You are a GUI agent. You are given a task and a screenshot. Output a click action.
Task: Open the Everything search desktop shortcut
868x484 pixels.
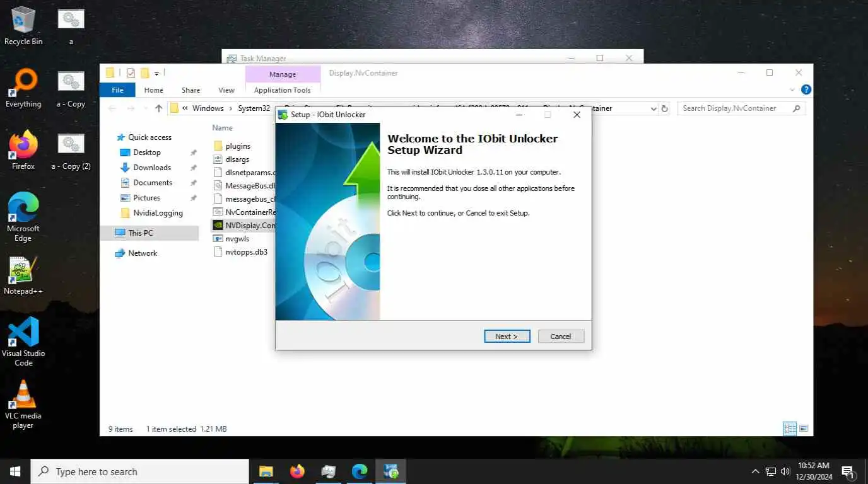click(23, 88)
